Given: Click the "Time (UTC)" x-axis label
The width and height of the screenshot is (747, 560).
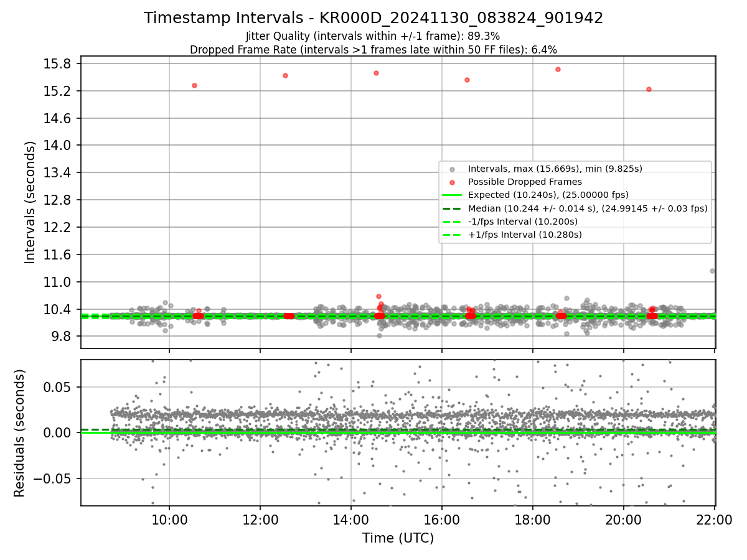Looking at the screenshot, I should [x=398, y=538].
